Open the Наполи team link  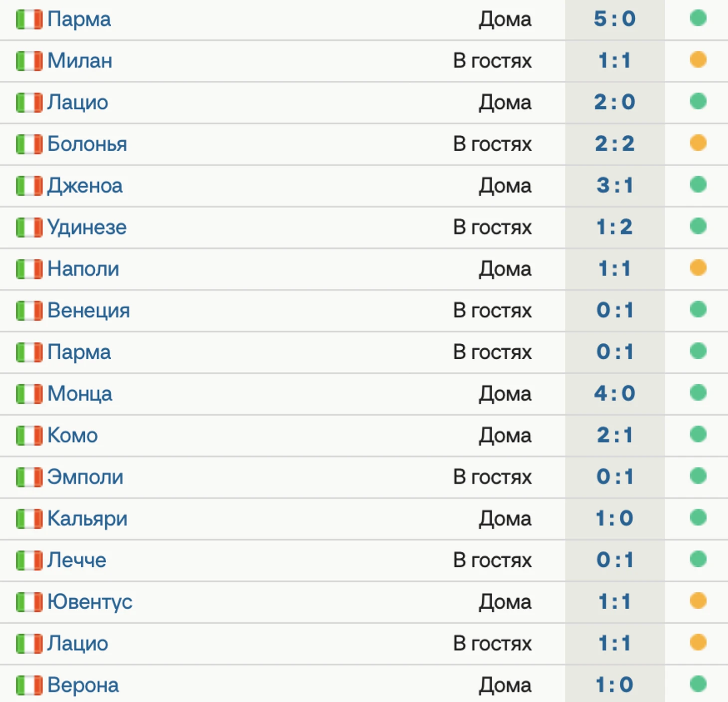pyautogui.click(x=83, y=269)
